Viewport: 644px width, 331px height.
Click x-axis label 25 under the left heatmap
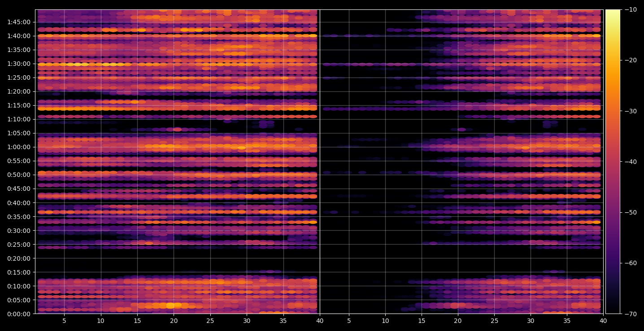210,321
